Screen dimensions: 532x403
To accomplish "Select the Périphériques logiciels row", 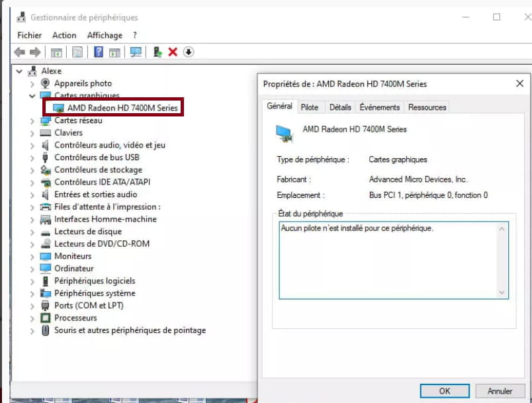I will click(x=95, y=281).
